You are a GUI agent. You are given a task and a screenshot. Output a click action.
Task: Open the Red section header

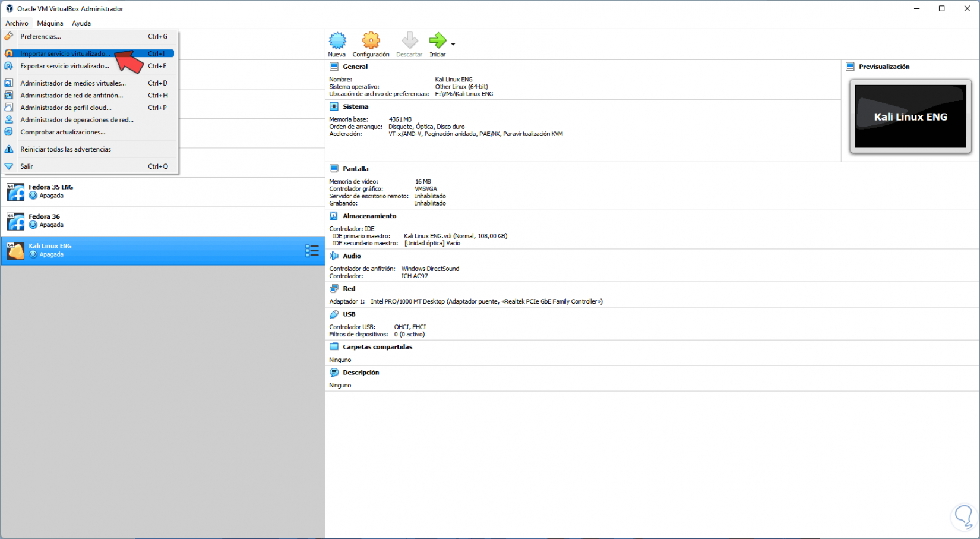point(349,289)
